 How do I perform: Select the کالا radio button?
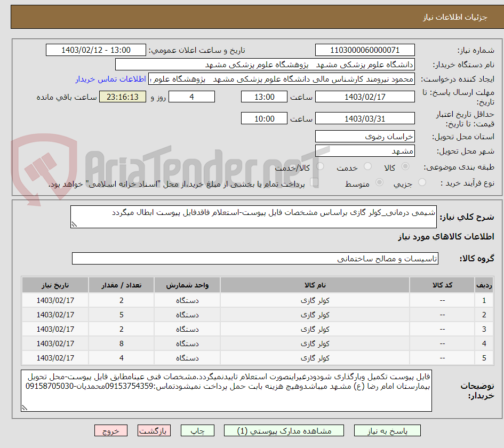click(x=405, y=166)
